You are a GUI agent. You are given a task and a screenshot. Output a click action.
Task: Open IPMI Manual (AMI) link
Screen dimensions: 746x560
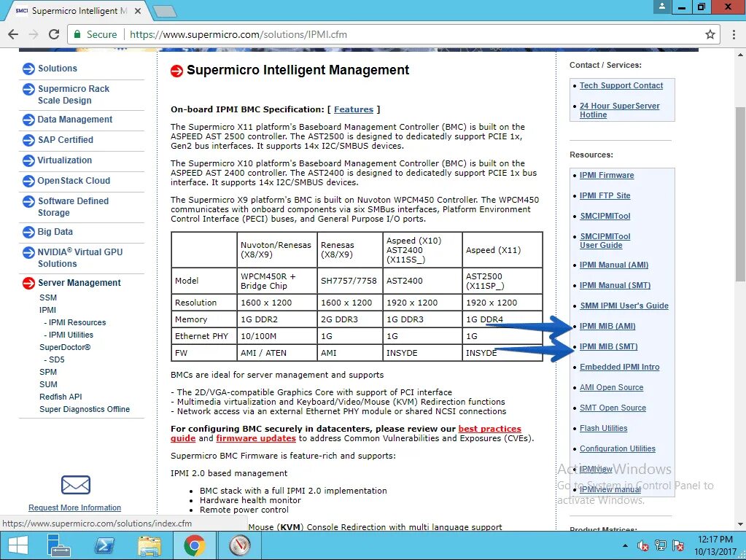point(614,265)
